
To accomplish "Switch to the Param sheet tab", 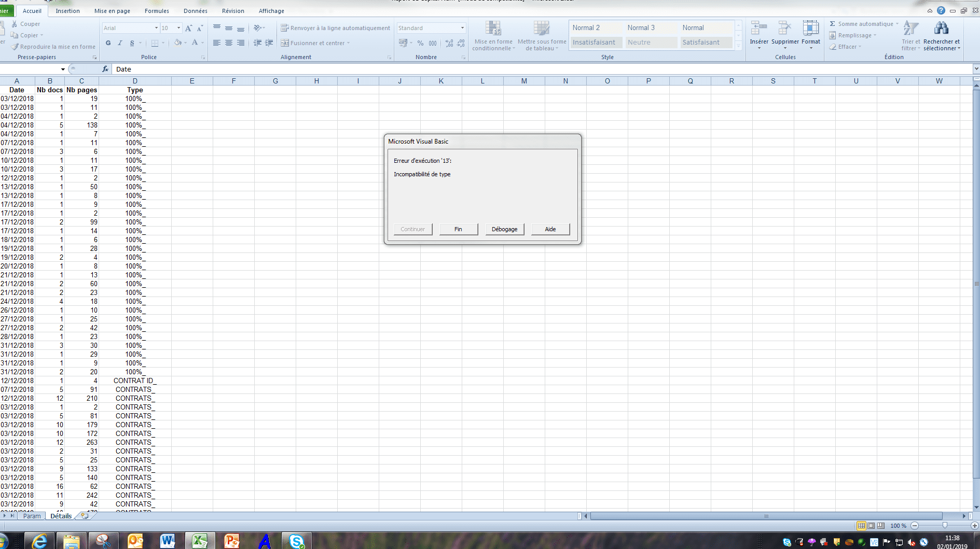I will (x=32, y=516).
